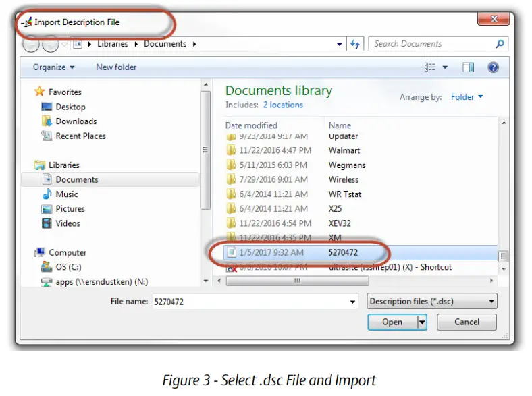The width and height of the screenshot is (532, 396).
Task: Click the refresh icon beside the address bar
Action: tap(355, 44)
